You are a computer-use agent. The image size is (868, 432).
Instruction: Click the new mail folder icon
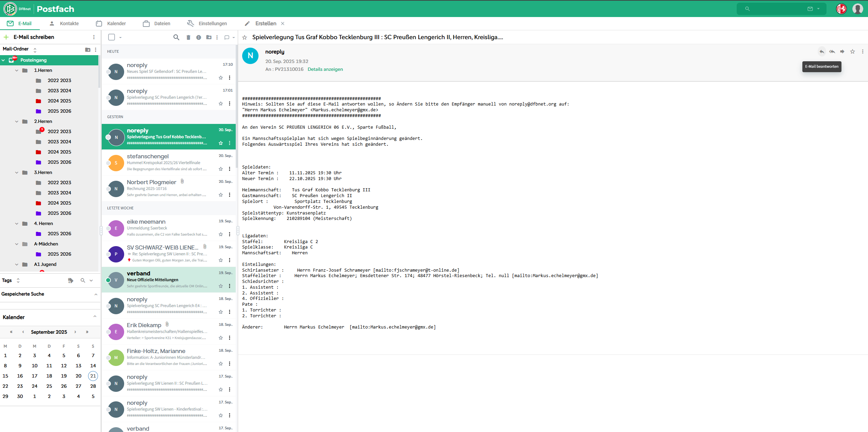88,50
